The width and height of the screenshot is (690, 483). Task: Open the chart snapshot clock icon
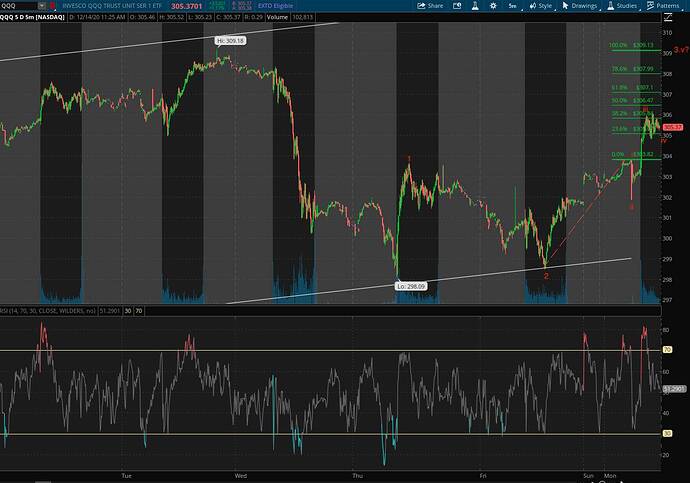pos(457,6)
